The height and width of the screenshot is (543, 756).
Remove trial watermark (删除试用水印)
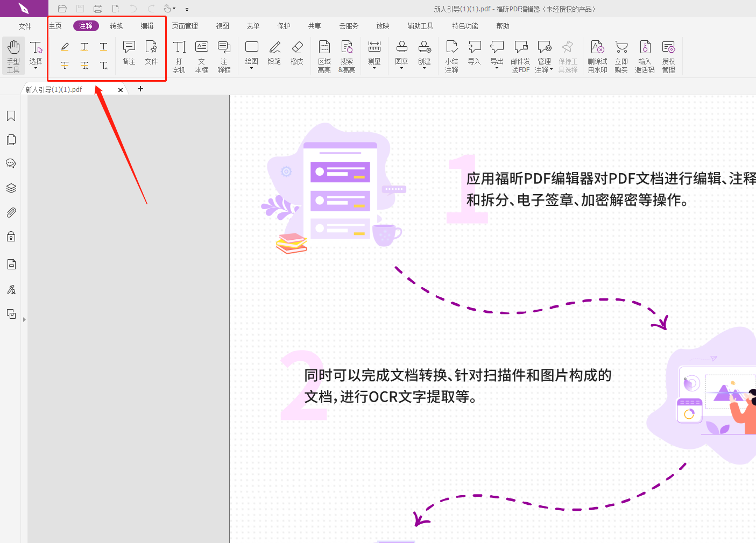(597, 56)
